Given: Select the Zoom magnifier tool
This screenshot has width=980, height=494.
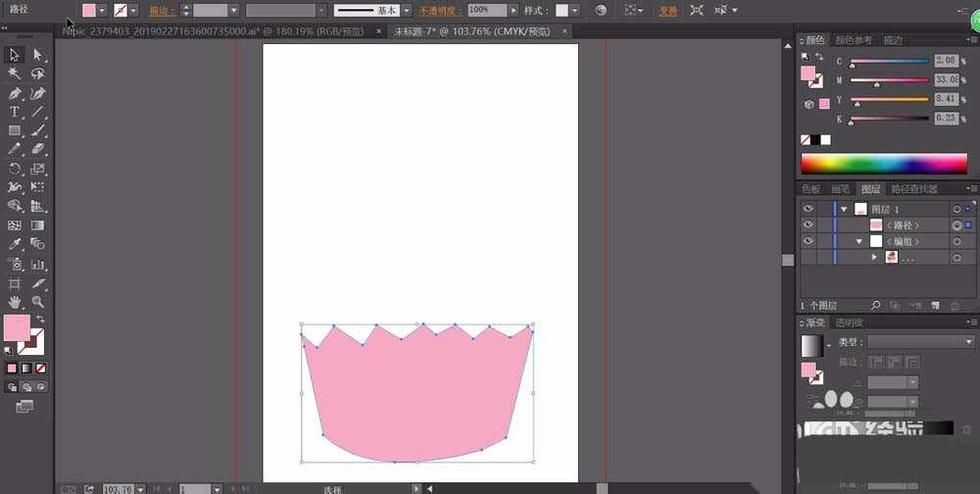Looking at the screenshot, I should pyautogui.click(x=37, y=301).
